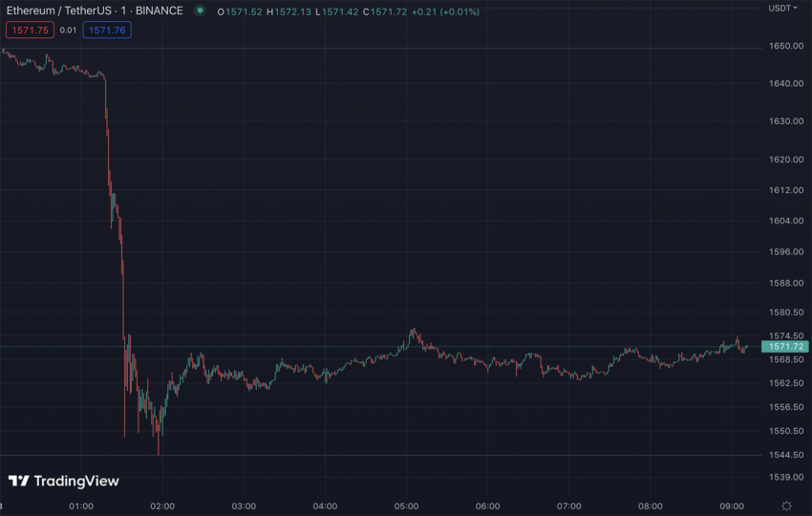Viewport: 812px width, 516px height.
Task: Click the 02:00 time axis label
Action: [162, 506]
